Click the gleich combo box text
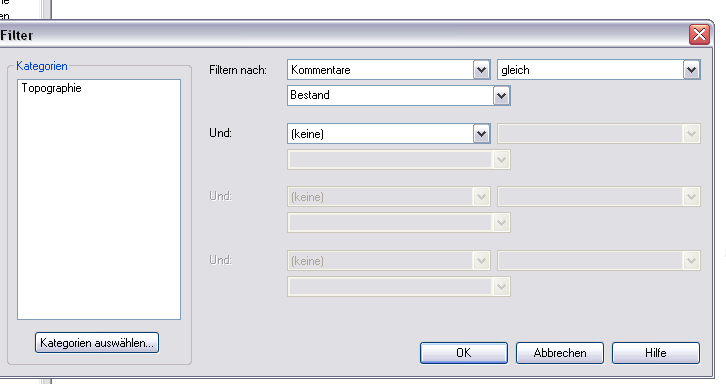The width and height of the screenshot is (726, 384). [x=515, y=70]
